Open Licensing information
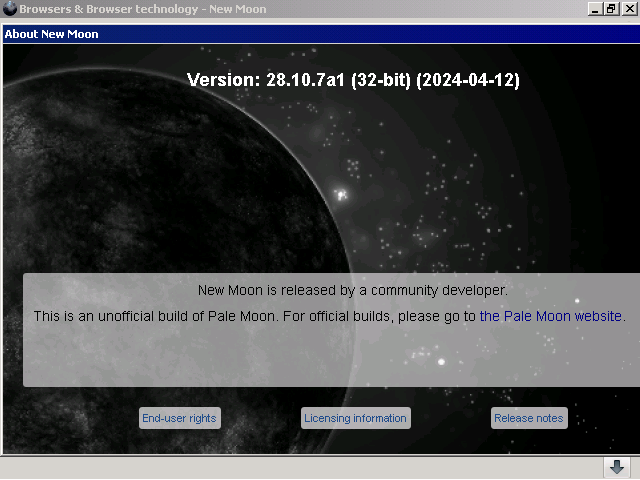Screen dimensions: 640x480 (356, 418)
